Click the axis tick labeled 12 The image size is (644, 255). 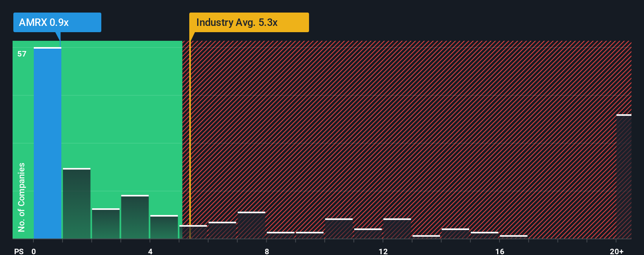pyautogui.click(x=383, y=251)
